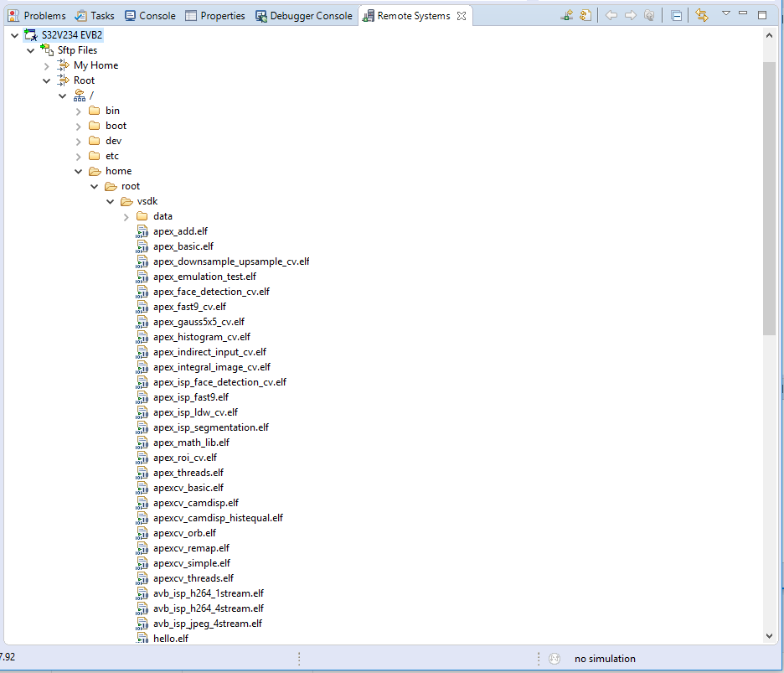Image resolution: width=784 pixels, height=673 pixels.
Task: Minimize the Remote Systems view panel
Action: pos(743,13)
